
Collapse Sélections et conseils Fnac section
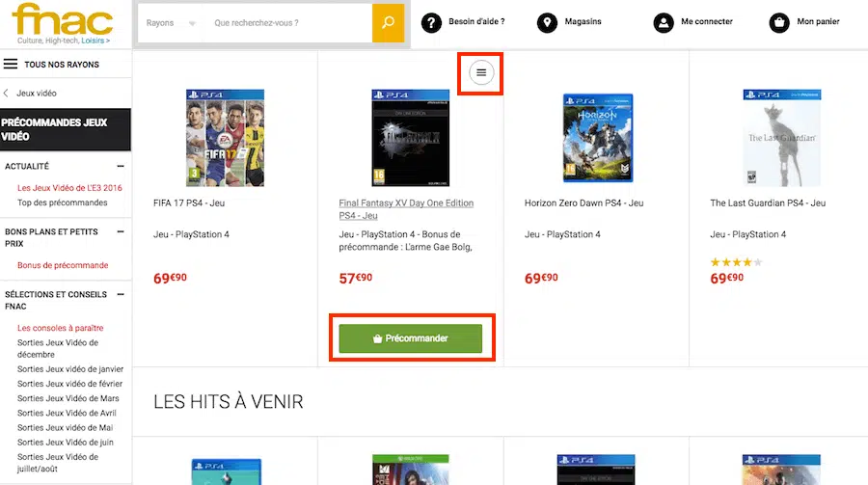121,295
